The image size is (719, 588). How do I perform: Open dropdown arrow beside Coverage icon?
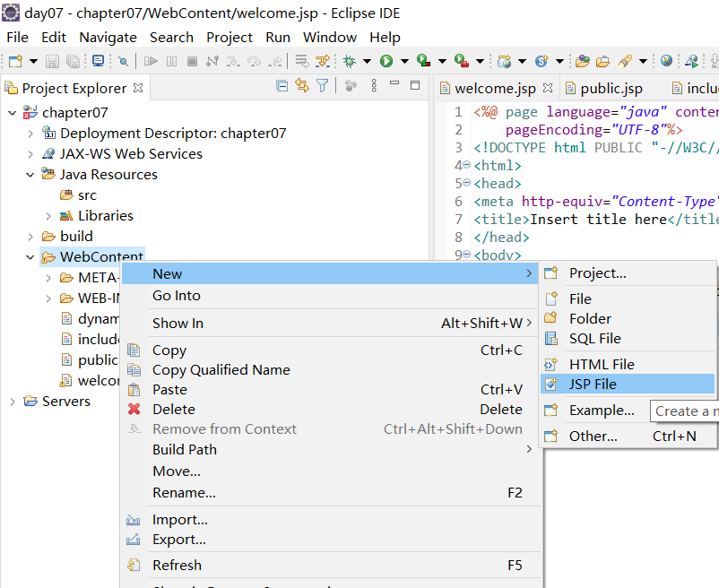pos(442,61)
